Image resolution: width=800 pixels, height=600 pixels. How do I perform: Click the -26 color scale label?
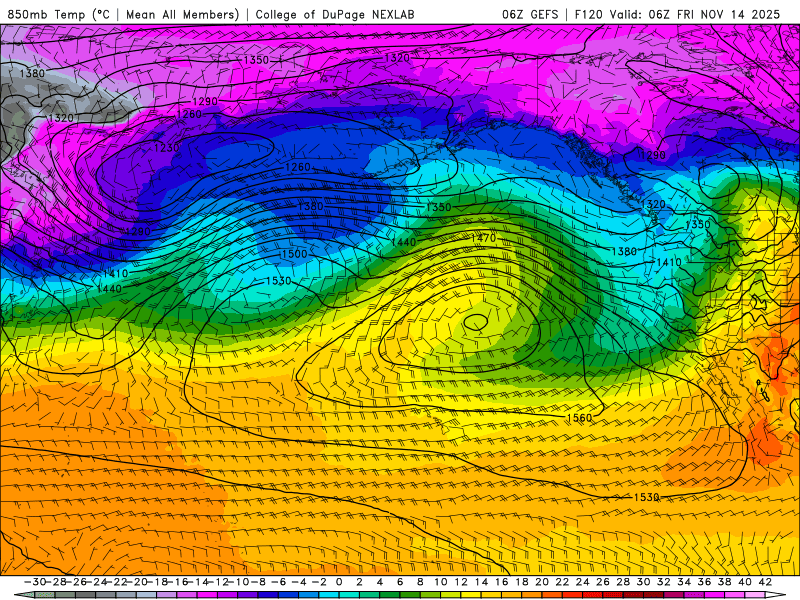coord(76,582)
